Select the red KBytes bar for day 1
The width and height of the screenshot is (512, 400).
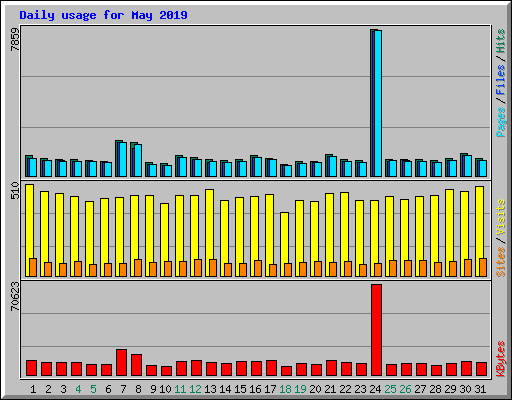click(31, 368)
